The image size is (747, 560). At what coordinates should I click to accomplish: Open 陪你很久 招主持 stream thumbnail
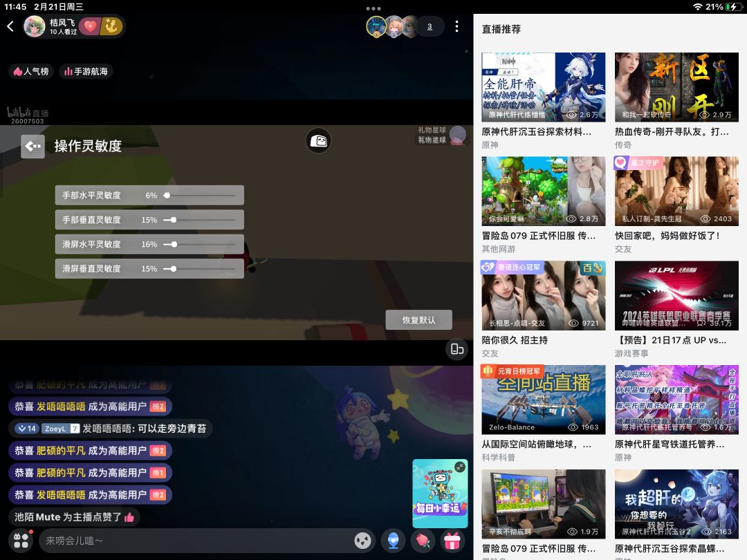pyautogui.click(x=543, y=295)
